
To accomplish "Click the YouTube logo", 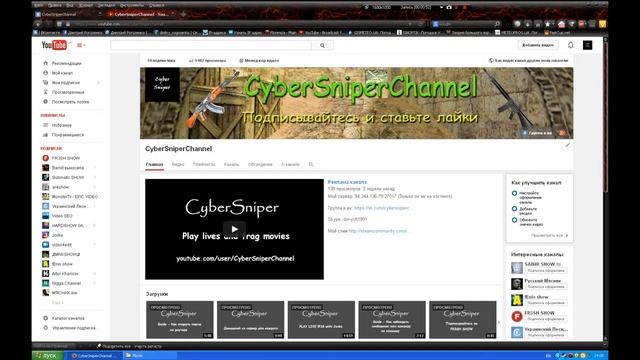I will [54, 45].
